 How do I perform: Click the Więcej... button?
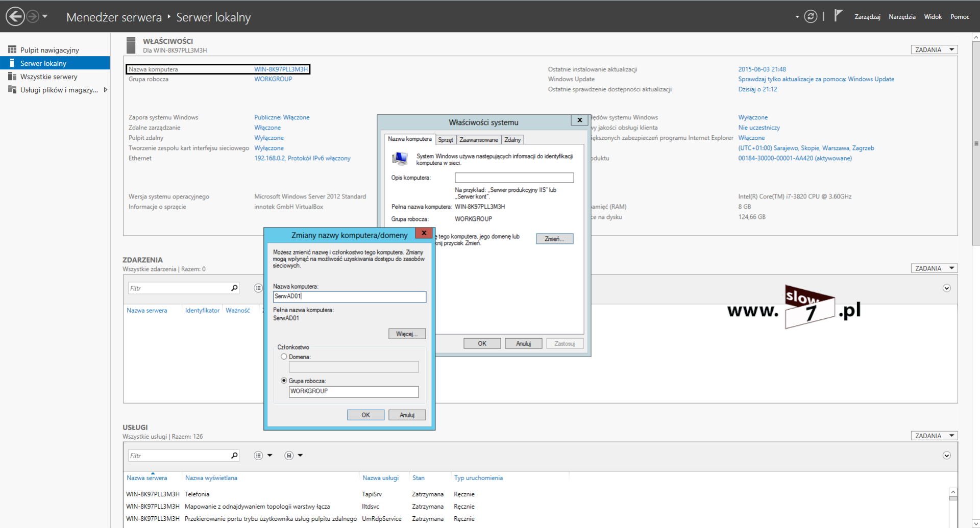pyautogui.click(x=407, y=334)
